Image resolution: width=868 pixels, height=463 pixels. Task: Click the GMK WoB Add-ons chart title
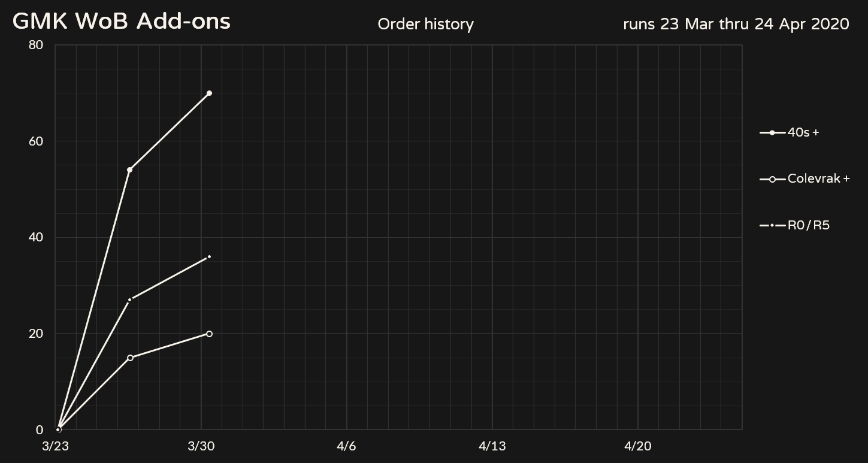pos(122,22)
